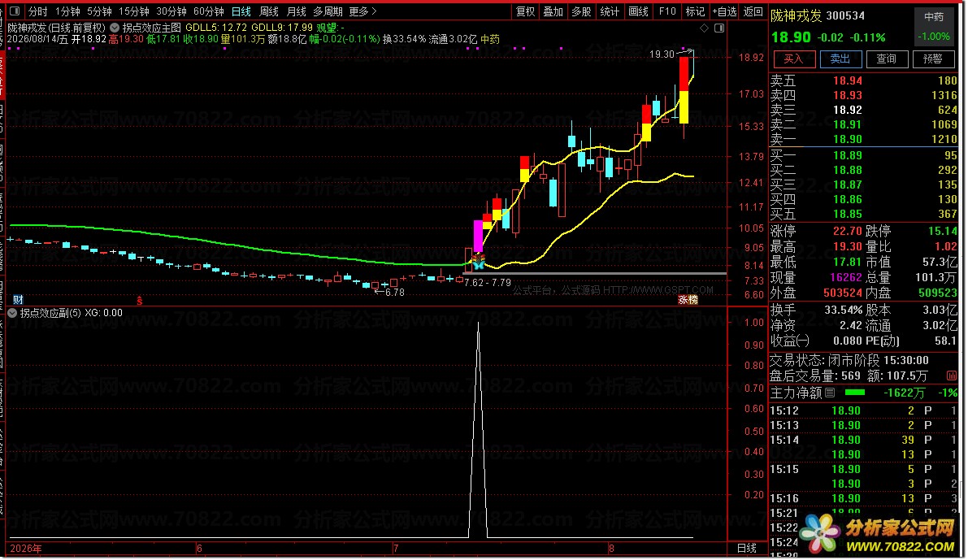Click 买一 price 18.89

847,155
